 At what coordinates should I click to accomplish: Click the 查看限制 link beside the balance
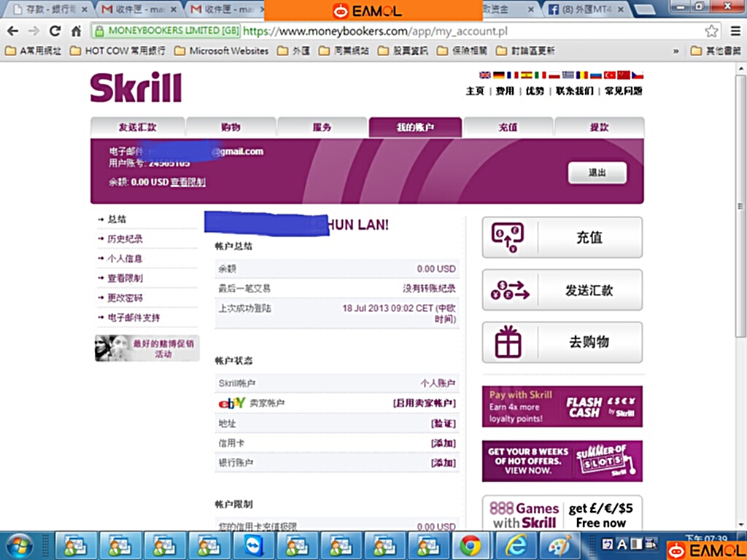point(187,182)
